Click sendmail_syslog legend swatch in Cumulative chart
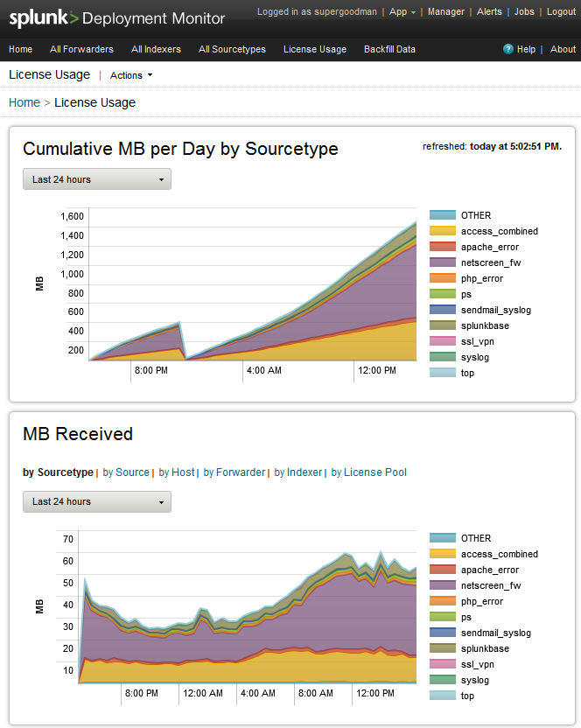Viewport: 581px width, 728px height. pyautogui.click(x=443, y=310)
